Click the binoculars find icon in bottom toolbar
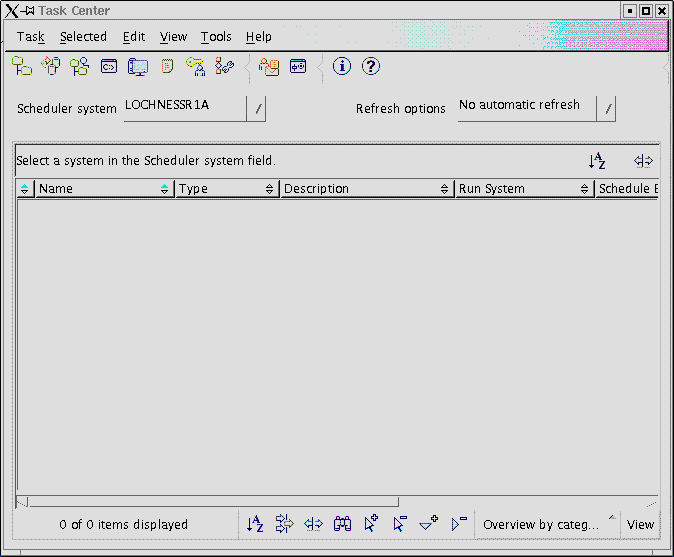The height and width of the screenshot is (557, 674). pos(342,523)
